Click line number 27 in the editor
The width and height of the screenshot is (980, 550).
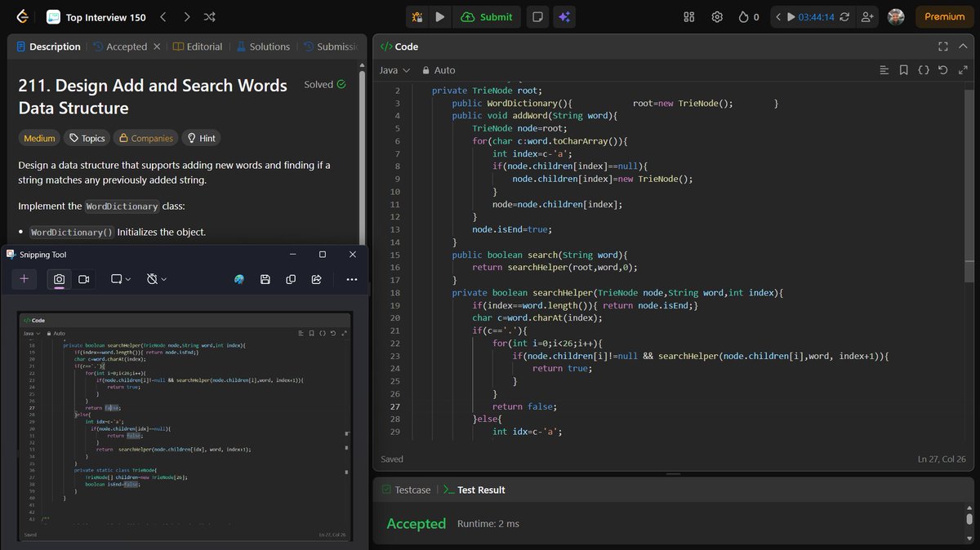[395, 406]
